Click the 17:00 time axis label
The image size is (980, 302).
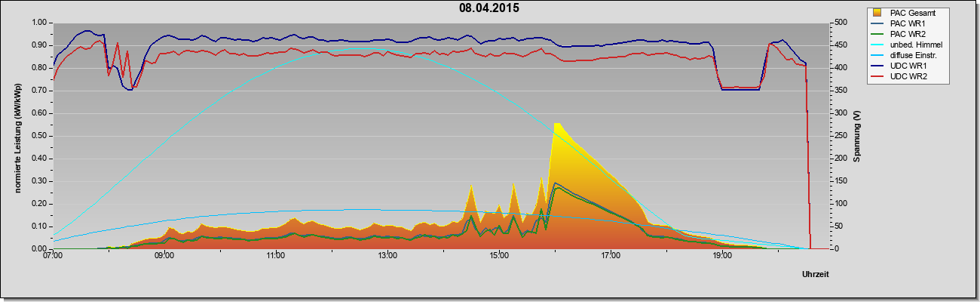(x=611, y=257)
